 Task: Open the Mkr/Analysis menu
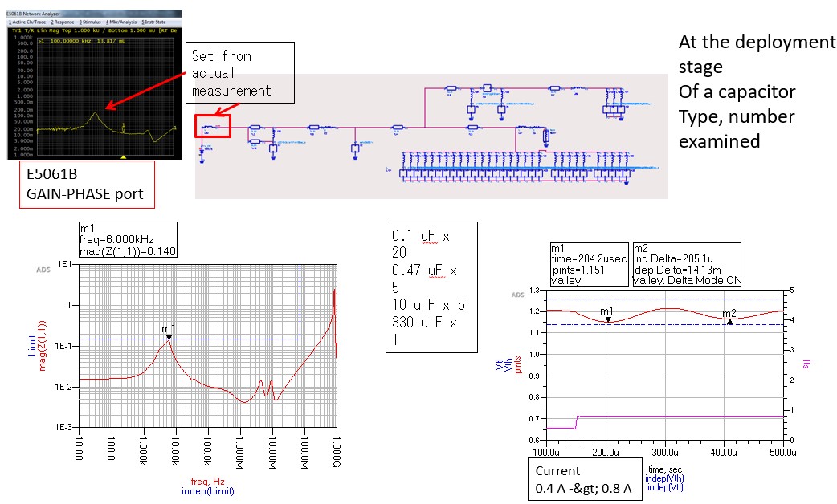tap(122, 22)
